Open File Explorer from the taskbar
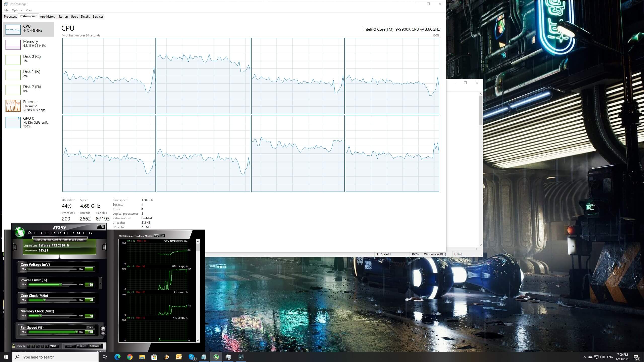The image size is (644, 362). 142,357
